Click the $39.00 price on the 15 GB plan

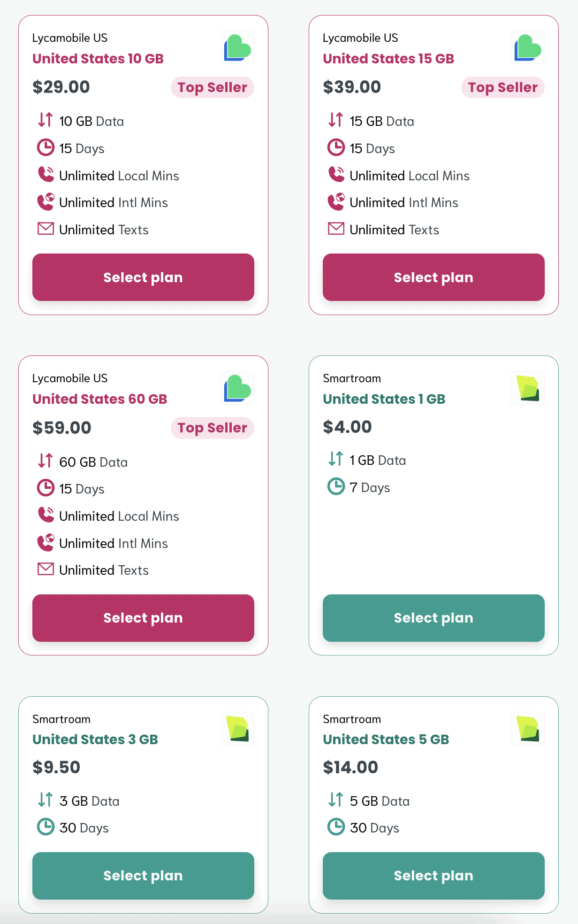click(352, 86)
